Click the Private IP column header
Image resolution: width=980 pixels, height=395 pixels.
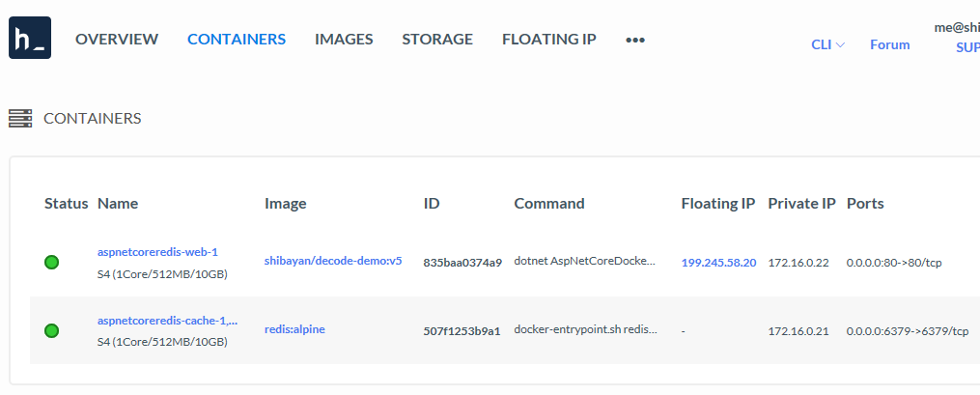[x=802, y=204]
